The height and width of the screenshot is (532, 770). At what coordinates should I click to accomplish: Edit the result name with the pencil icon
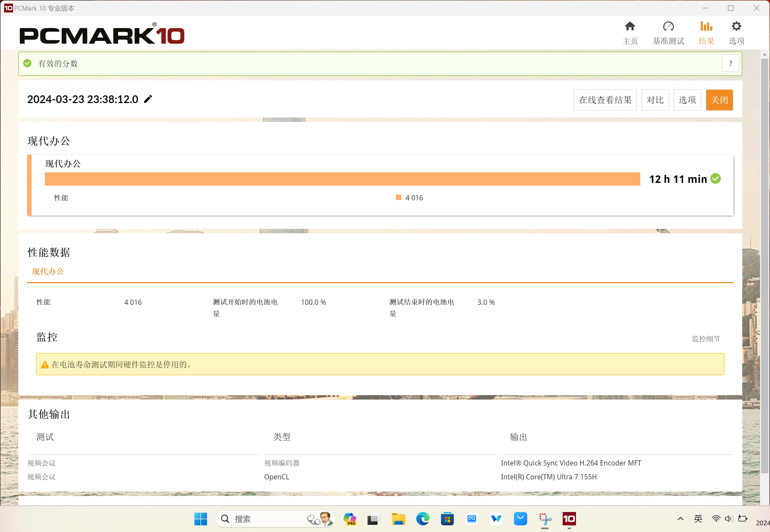coord(148,99)
